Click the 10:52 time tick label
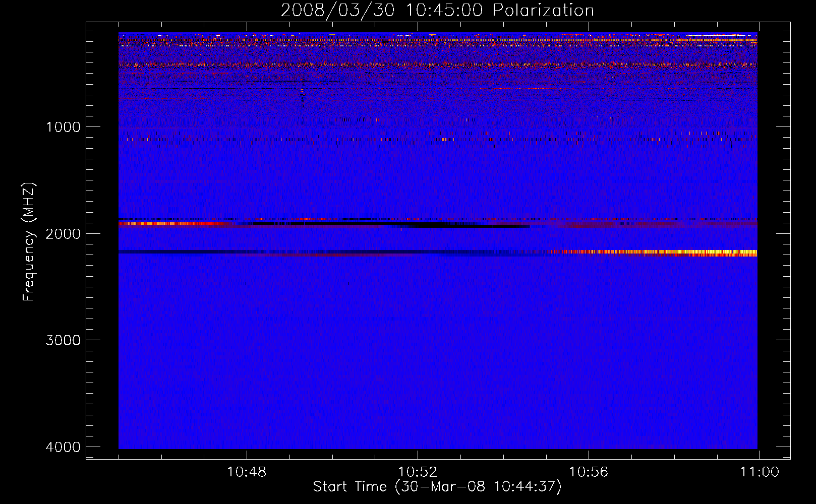816x504 pixels. pyautogui.click(x=418, y=472)
